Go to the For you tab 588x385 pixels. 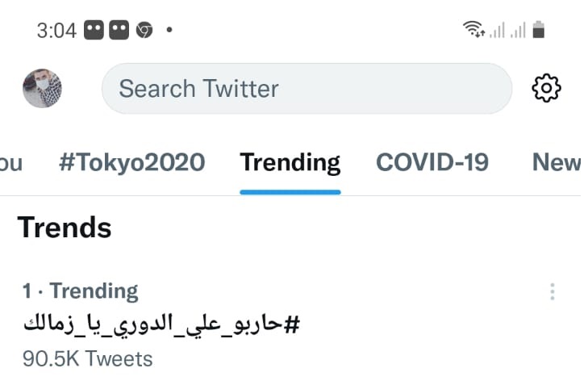(x=10, y=163)
